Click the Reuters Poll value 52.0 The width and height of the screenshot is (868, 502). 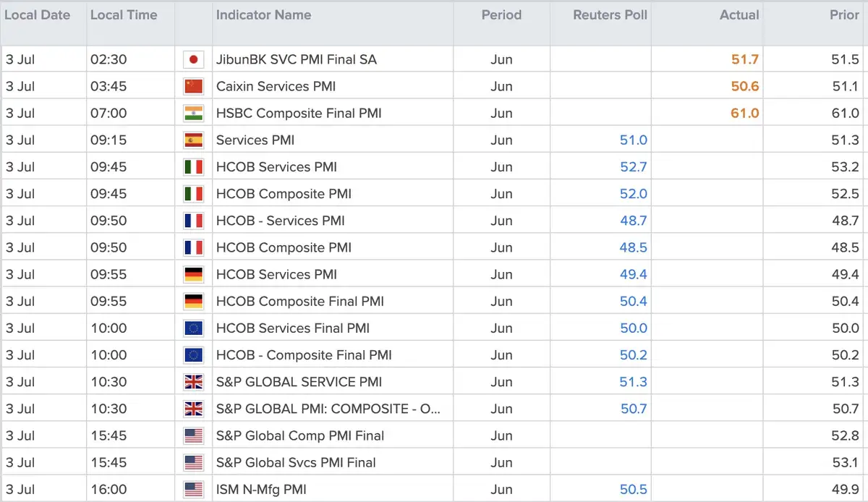click(x=634, y=194)
